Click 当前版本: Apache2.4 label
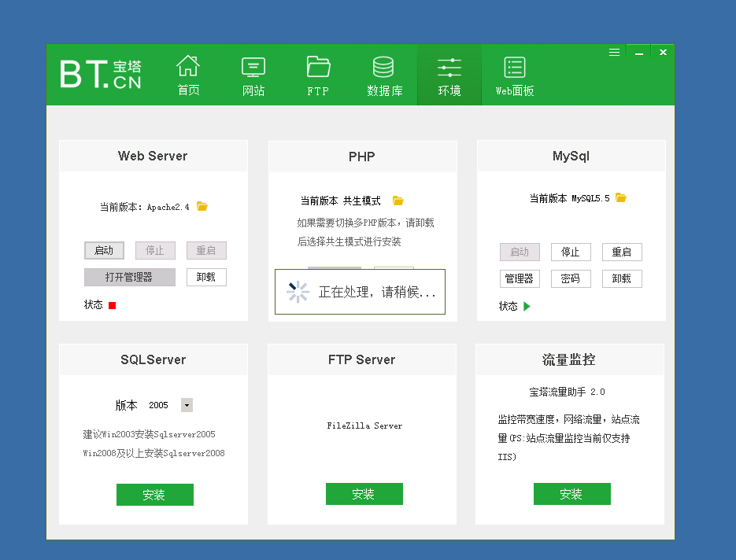 [145, 207]
